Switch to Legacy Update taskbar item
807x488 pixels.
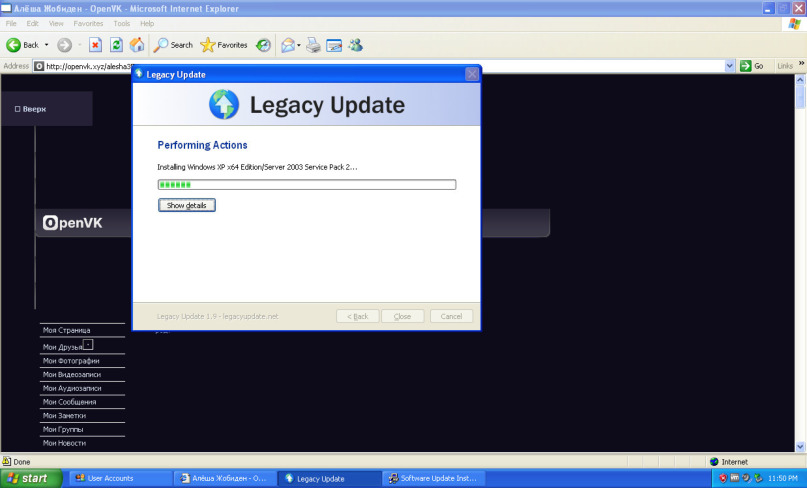tap(329, 478)
